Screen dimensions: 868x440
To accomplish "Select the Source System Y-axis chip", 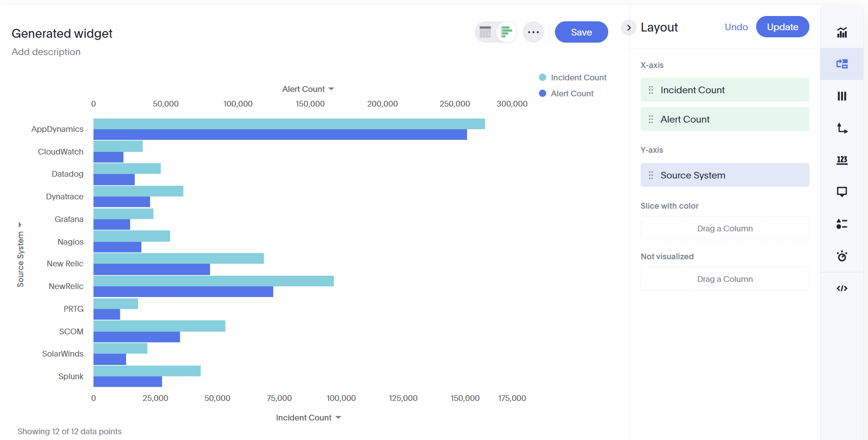I will [x=725, y=175].
